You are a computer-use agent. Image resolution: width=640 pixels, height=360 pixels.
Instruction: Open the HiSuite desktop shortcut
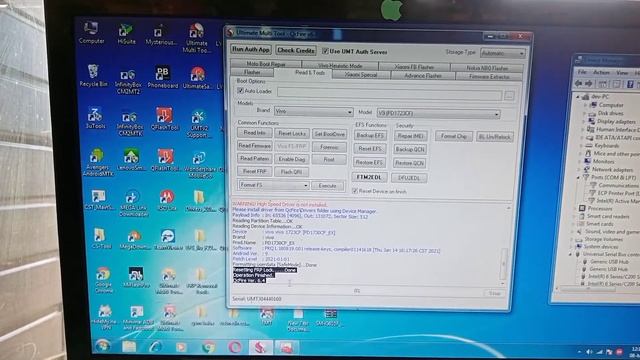(126, 34)
